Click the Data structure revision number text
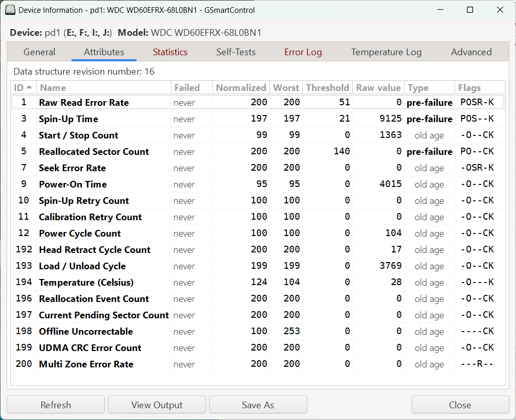The width and height of the screenshot is (516, 420). [x=84, y=72]
